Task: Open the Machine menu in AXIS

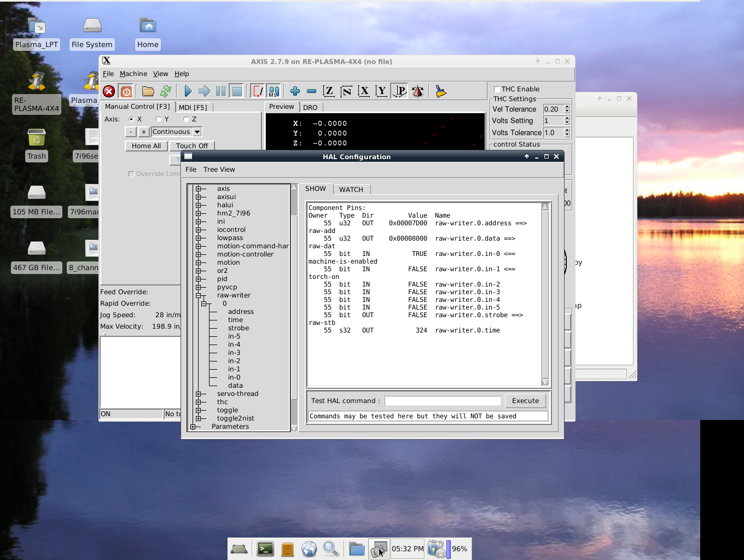Action: coord(133,74)
